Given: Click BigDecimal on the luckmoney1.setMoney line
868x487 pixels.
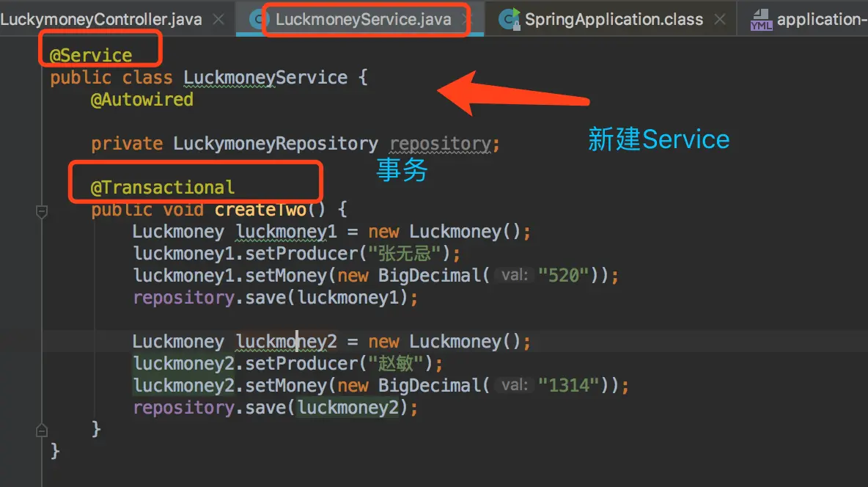Looking at the screenshot, I should click(x=430, y=275).
